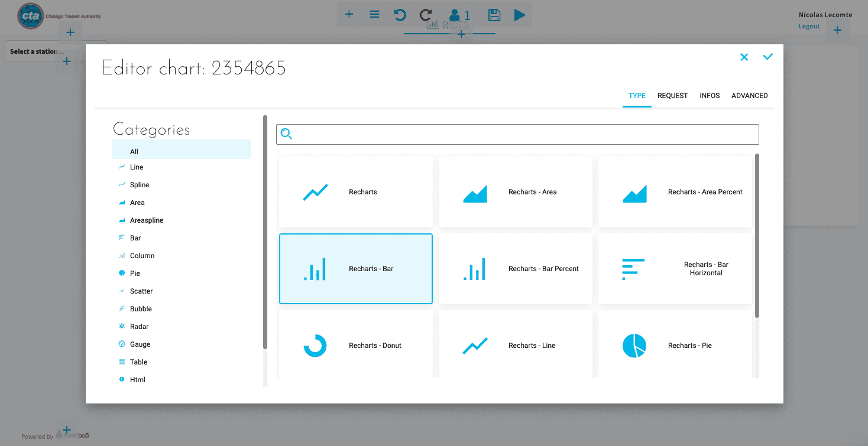This screenshot has height=446, width=868.
Task: Click the Nicolas Lecomte username
Action: (825, 15)
